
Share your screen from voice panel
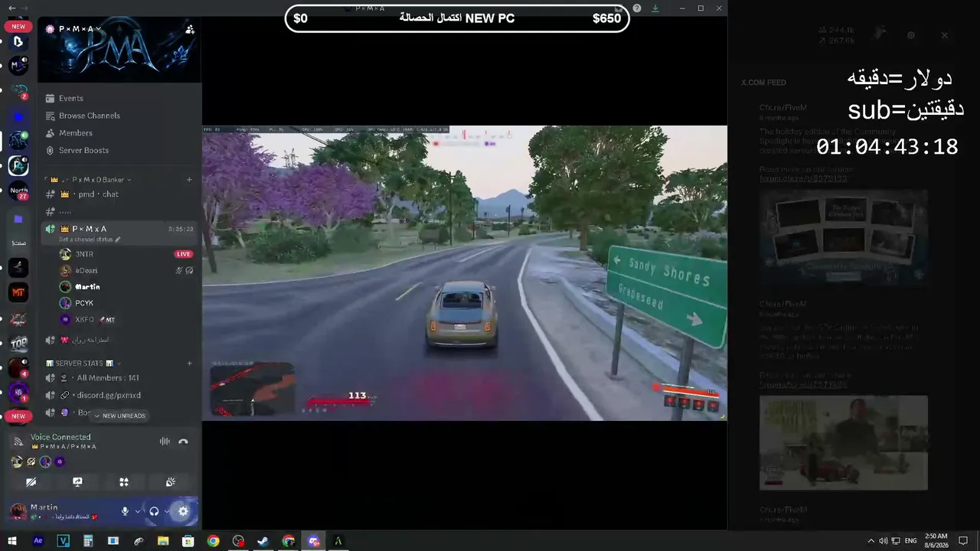coord(77,482)
